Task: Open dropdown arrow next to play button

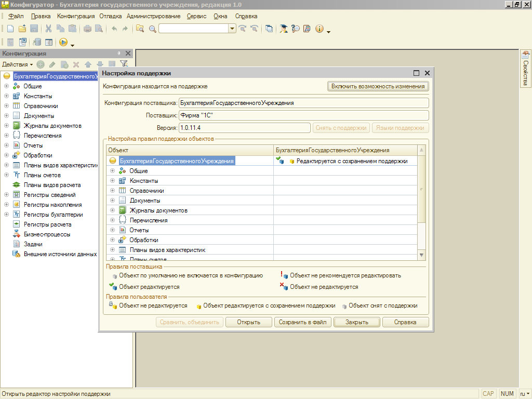Action: (72, 45)
